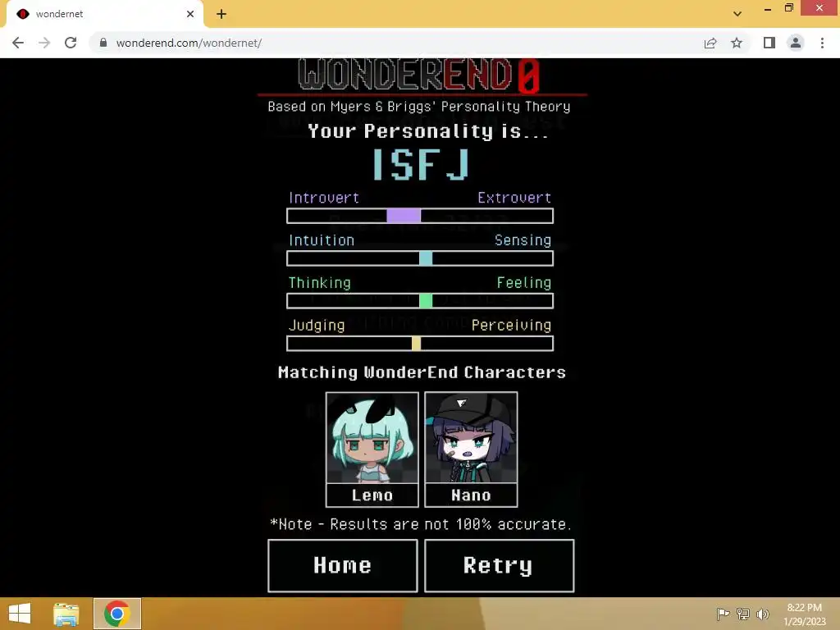Click the Home button
Screen dimensions: 840x630
coord(343,566)
